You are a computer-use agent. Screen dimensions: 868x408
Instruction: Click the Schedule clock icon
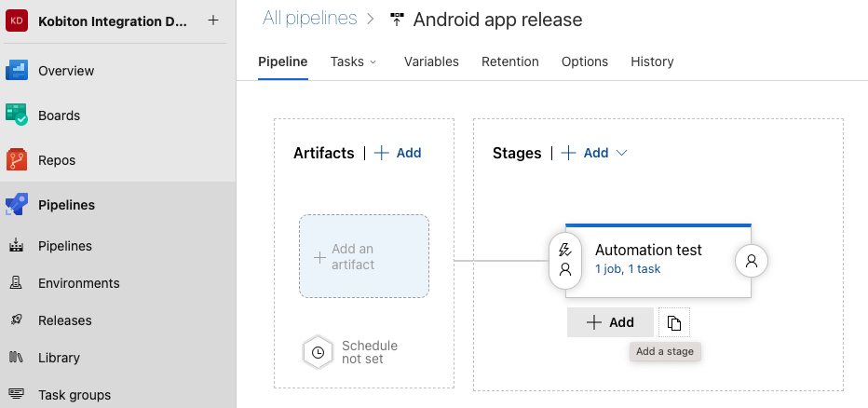tap(318, 352)
